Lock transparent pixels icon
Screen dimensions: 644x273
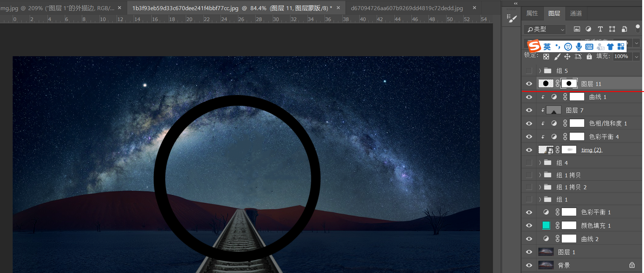[546, 57]
